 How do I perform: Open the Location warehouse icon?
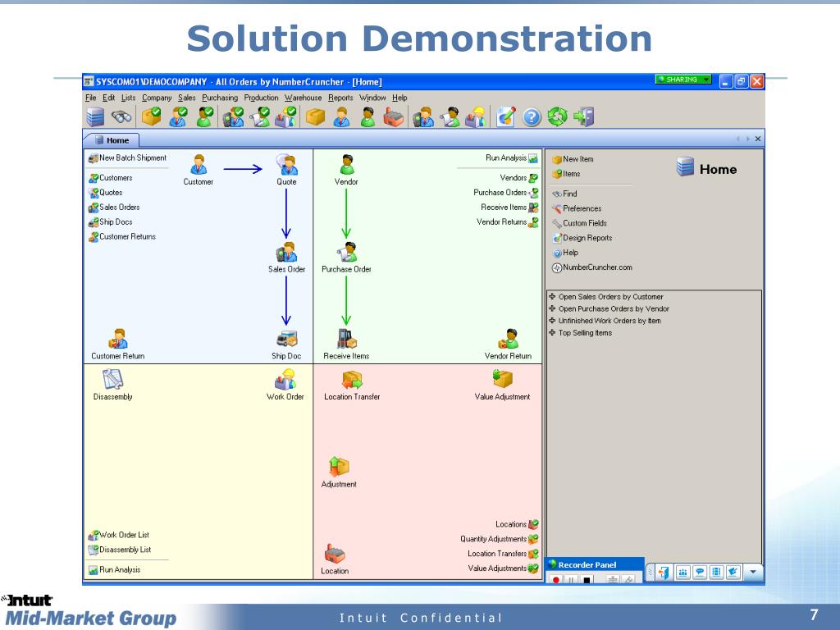335,554
